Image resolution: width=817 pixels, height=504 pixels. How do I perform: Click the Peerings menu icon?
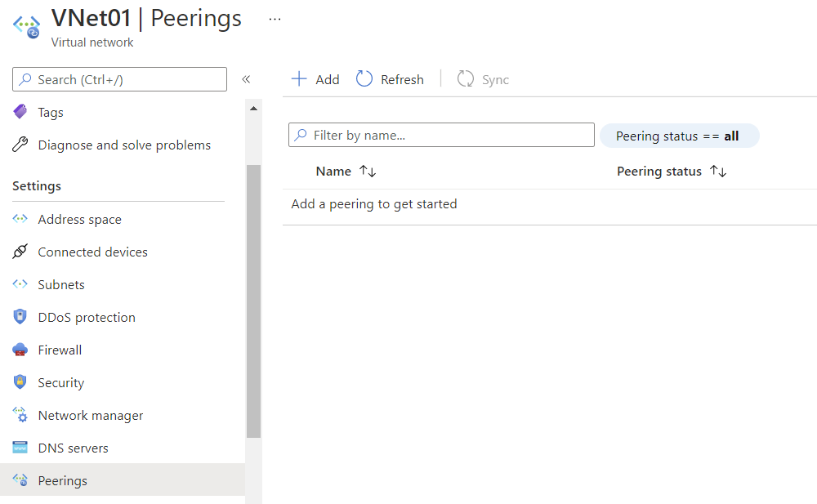tap(20, 480)
